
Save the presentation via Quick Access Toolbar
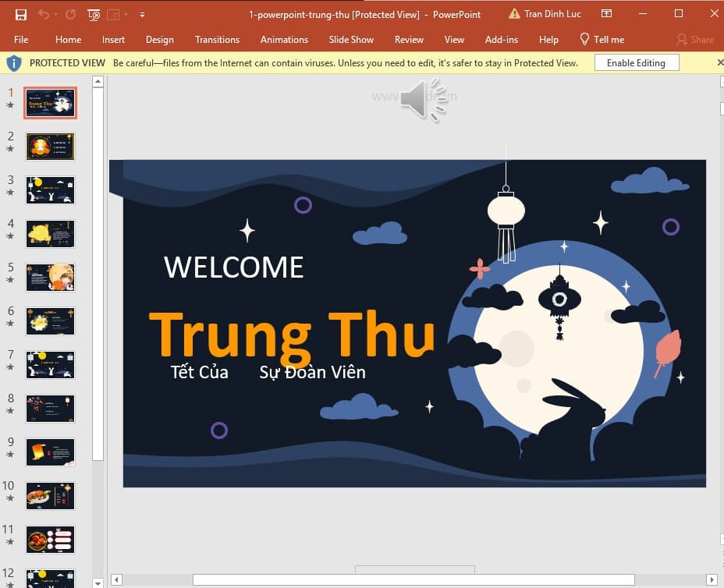point(22,14)
